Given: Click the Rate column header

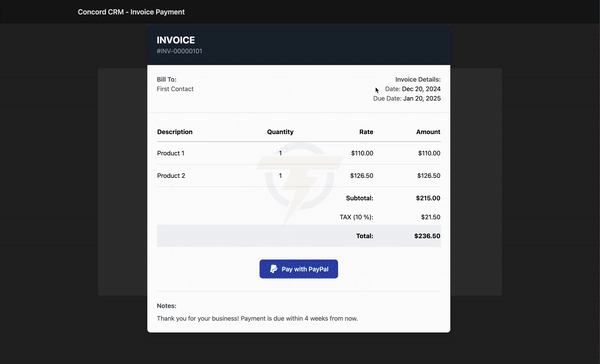Looking at the screenshot, I should tap(366, 132).
